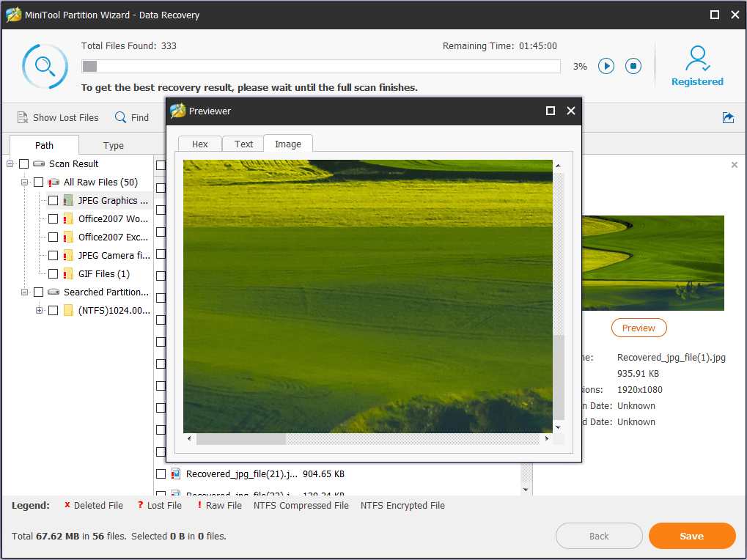Screen dimensions: 747x560
Task: Click the GIF Files folder icon
Action: (68, 273)
